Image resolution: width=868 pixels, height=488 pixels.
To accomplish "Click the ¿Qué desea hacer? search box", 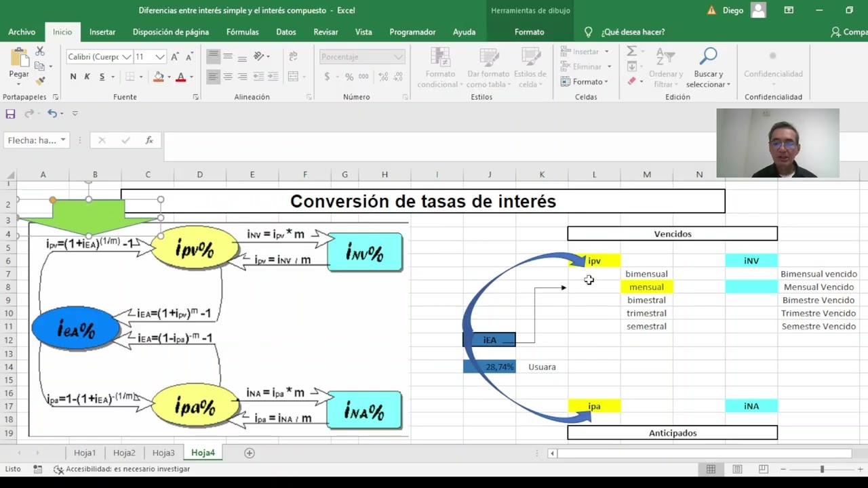I will [633, 32].
